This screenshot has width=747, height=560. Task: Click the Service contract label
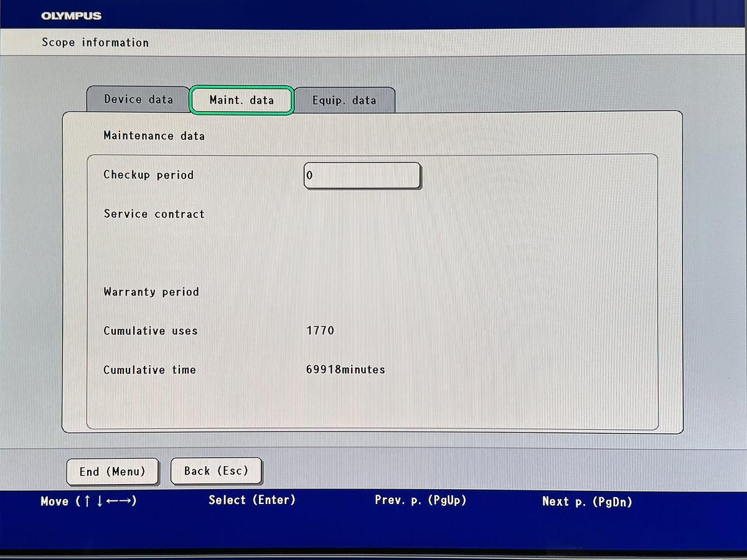[x=154, y=214]
